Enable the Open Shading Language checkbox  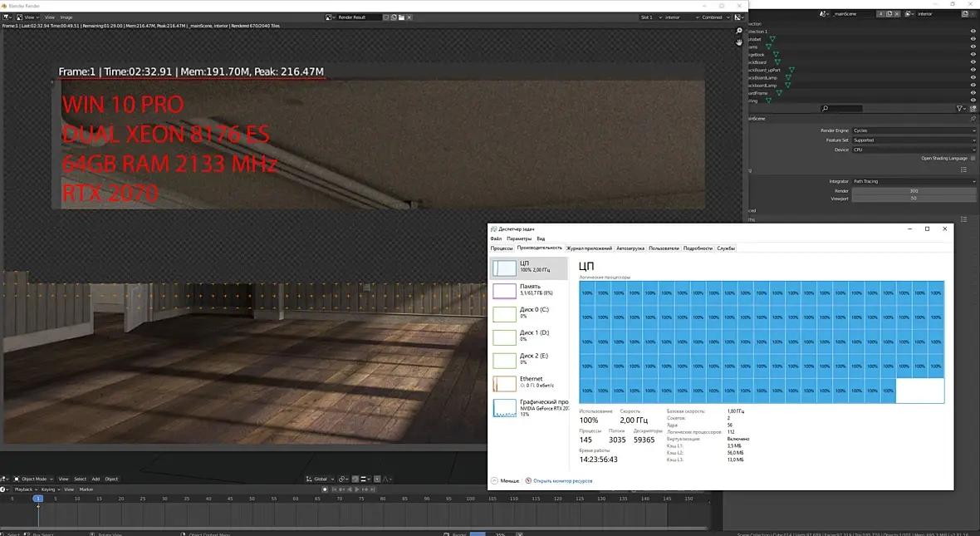point(973,158)
